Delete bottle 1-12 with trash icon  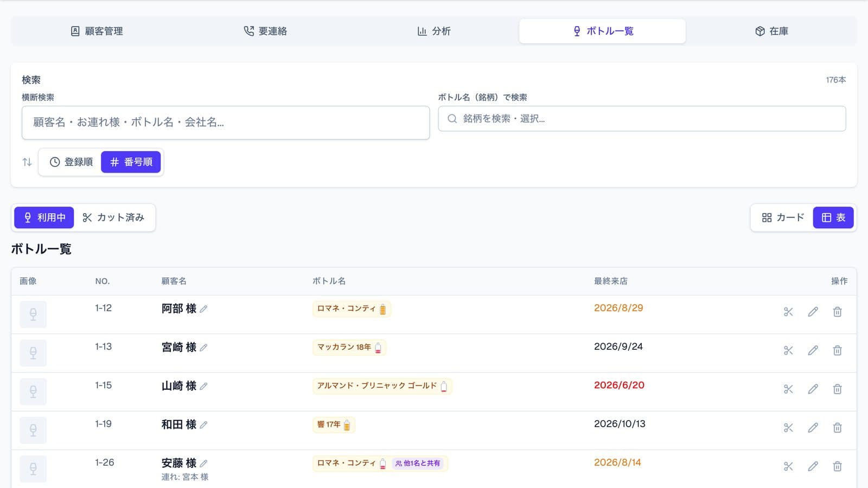click(838, 312)
